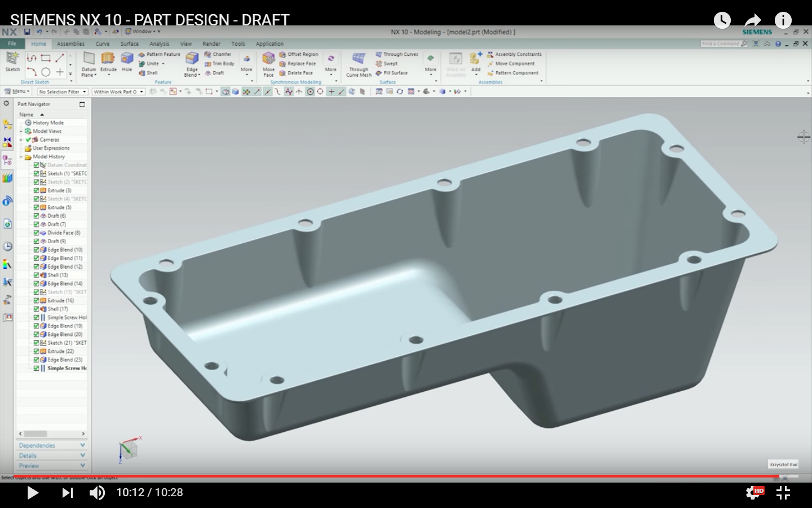Launch the Draft command in ribbon
This screenshot has height=508, width=812.
(x=214, y=73)
